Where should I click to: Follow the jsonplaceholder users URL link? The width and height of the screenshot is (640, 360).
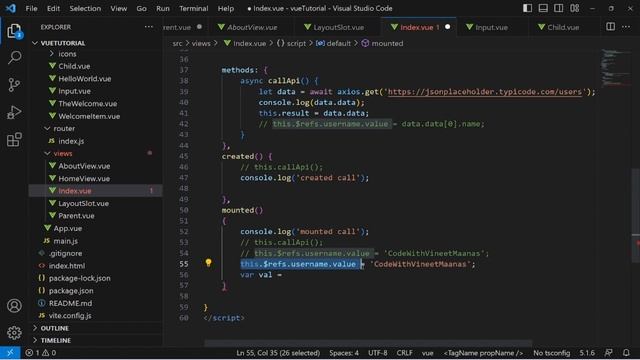click(484, 92)
